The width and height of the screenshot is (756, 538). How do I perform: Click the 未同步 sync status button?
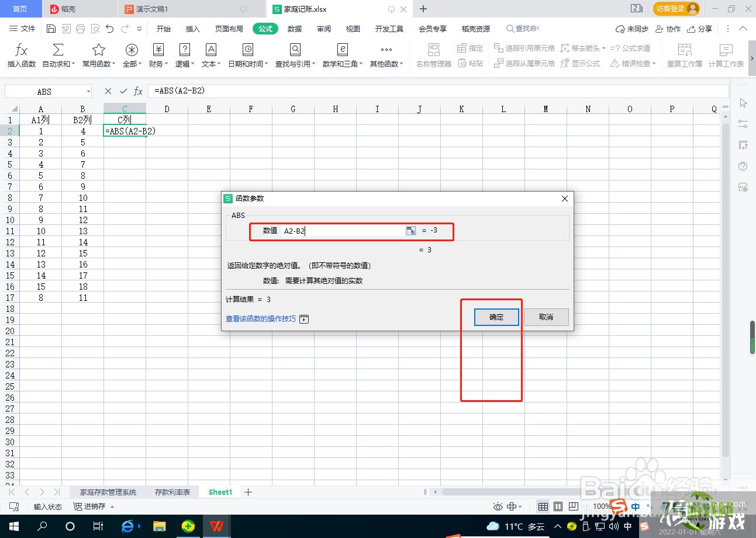pyautogui.click(x=632, y=29)
